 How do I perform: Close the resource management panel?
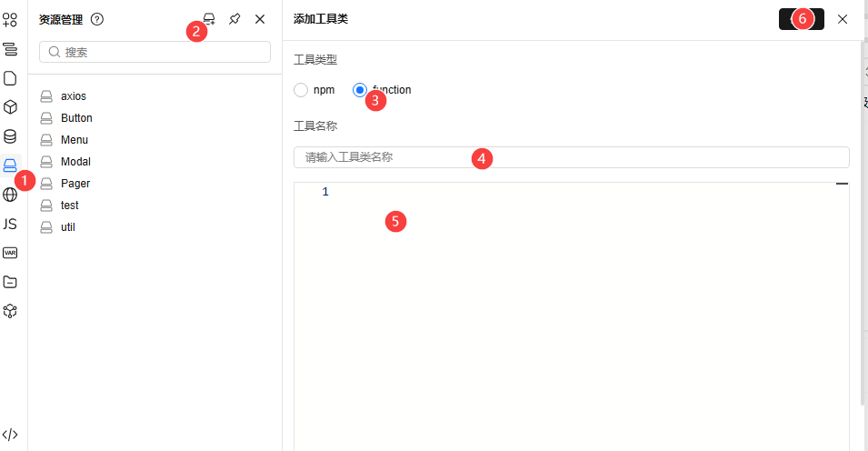(260, 19)
